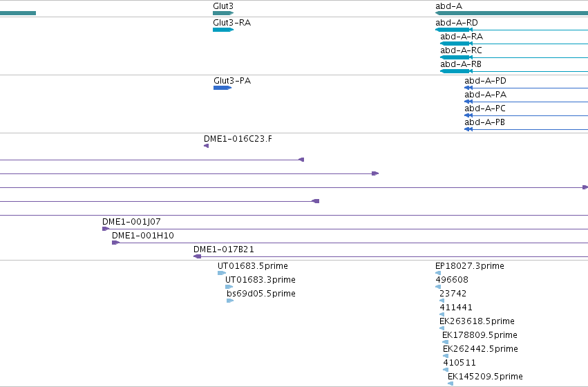Click the abd-A gene label
Image resolution: width=588 pixels, height=387 pixels.
(x=448, y=6)
